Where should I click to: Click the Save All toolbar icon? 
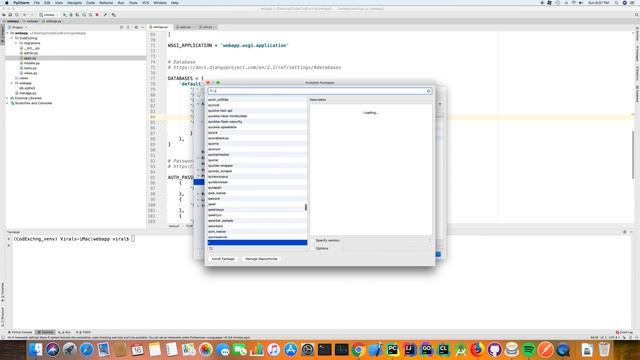(x=10, y=15)
